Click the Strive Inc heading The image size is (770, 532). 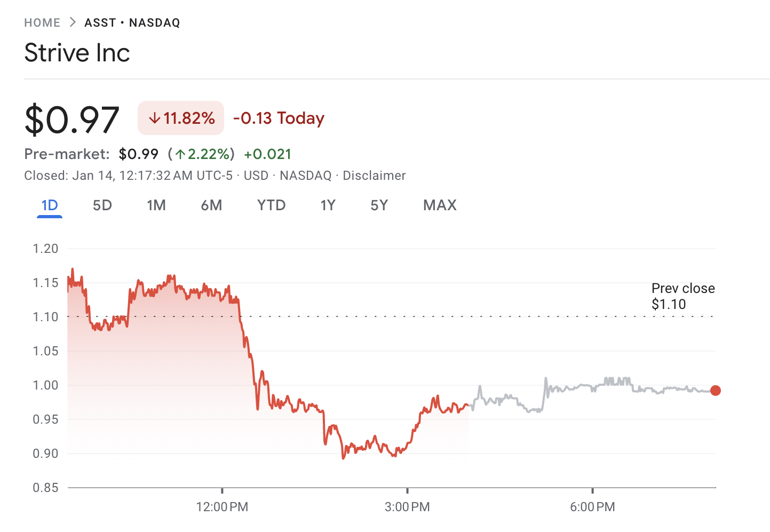(x=77, y=53)
